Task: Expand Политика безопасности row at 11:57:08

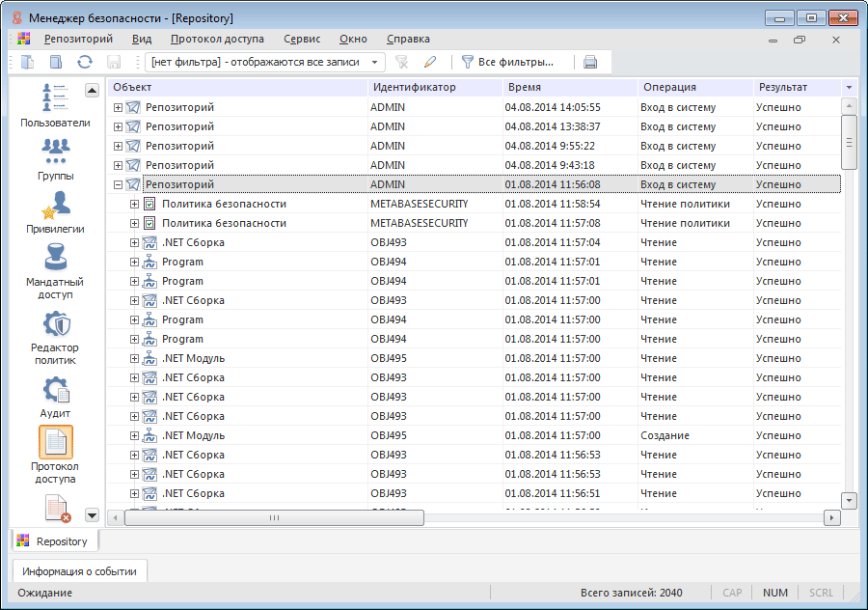Action: coord(134,223)
